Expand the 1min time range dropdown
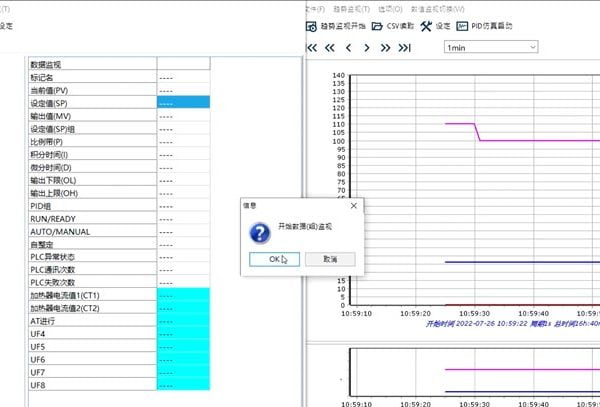Viewport: 600px width, 407px height. (x=490, y=47)
